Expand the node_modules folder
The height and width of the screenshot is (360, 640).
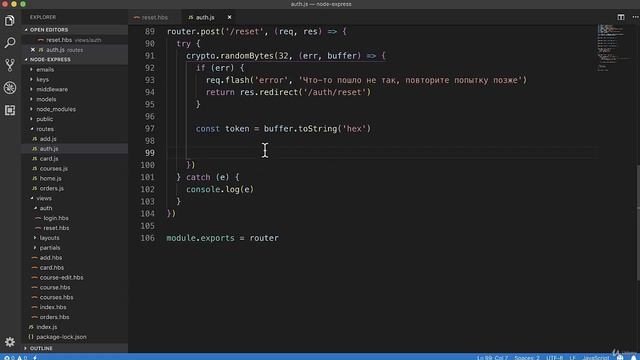[x=56, y=109]
